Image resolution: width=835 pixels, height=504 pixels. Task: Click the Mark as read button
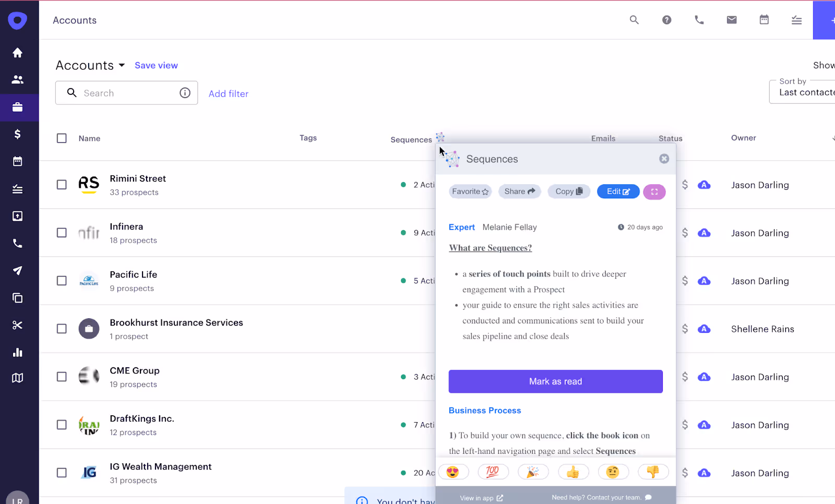556,381
